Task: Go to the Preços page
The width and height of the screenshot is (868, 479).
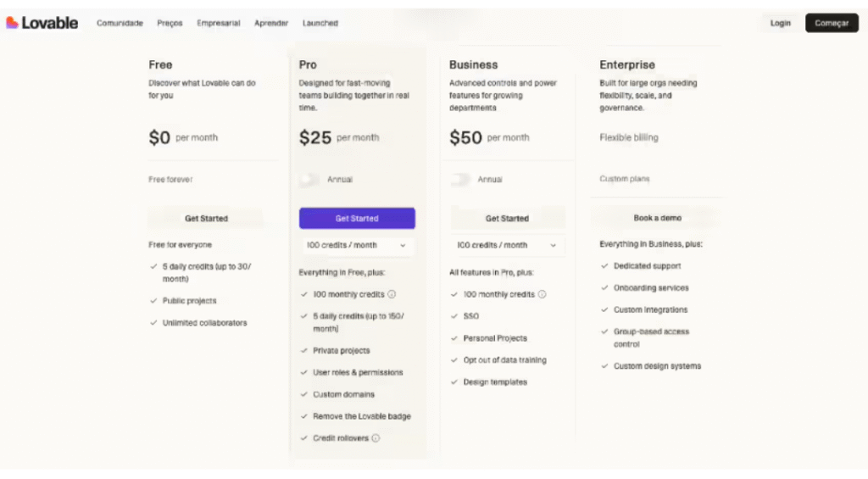Action: pyautogui.click(x=170, y=24)
